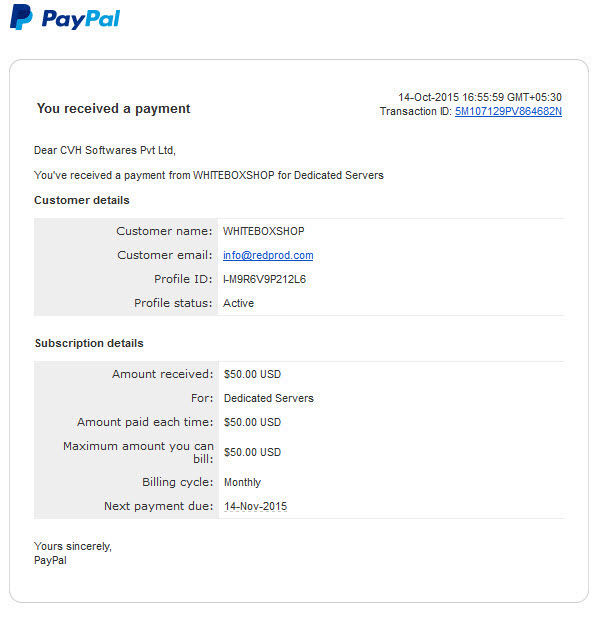Screen dimensions: 599x620
Task: Click the Customer details section heading
Action: [x=82, y=200]
